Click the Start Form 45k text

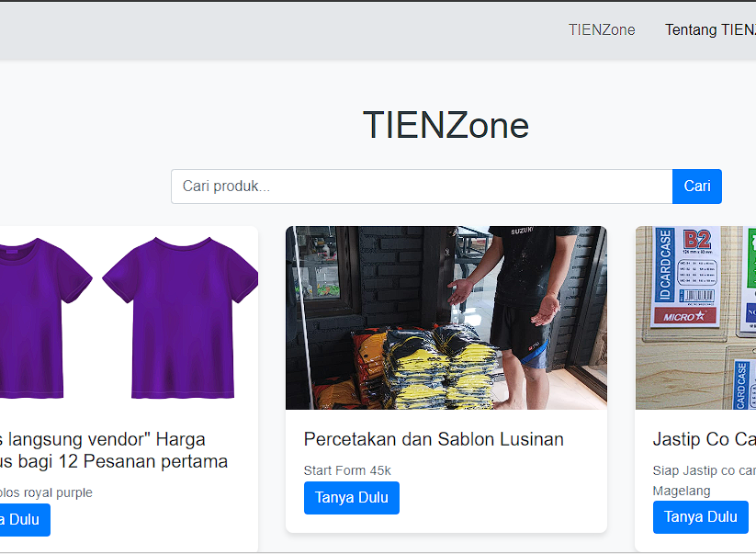click(347, 470)
